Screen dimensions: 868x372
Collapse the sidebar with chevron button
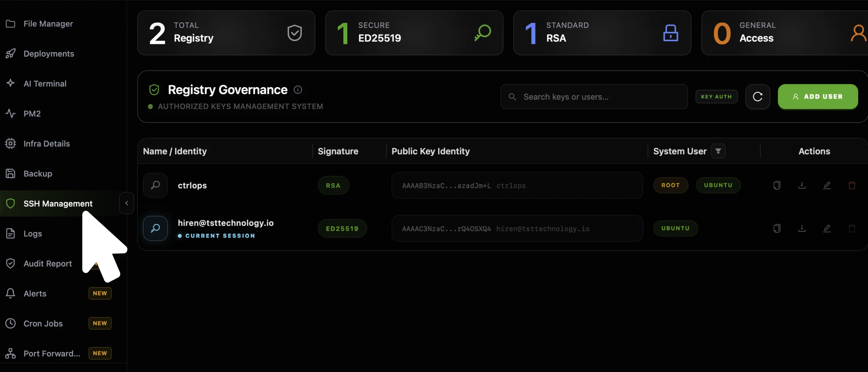tap(127, 203)
